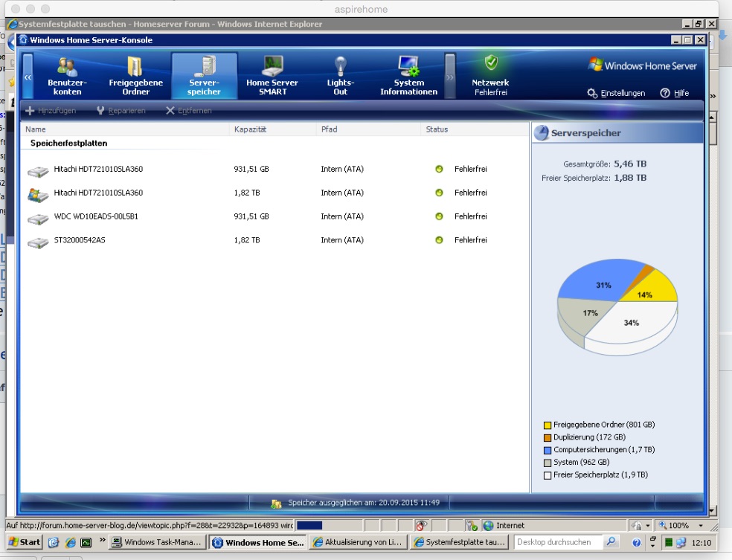
Task: Open the Hilfe link
Action: point(675,93)
